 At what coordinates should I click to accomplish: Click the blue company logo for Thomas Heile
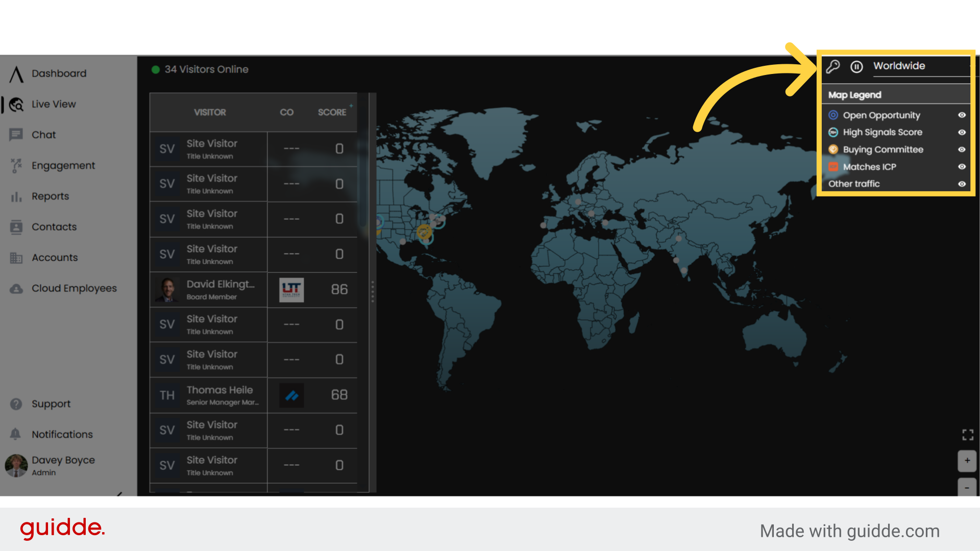(x=291, y=395)
